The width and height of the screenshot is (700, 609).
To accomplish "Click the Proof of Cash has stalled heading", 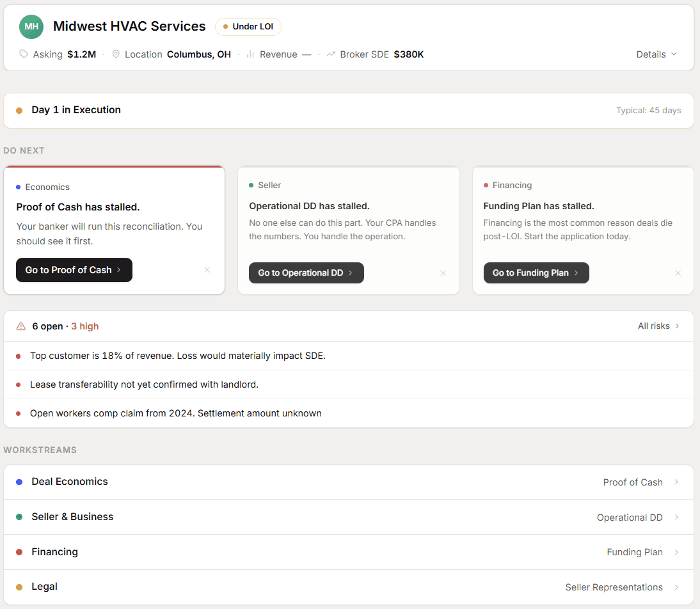I will click(x=78, y=207).
